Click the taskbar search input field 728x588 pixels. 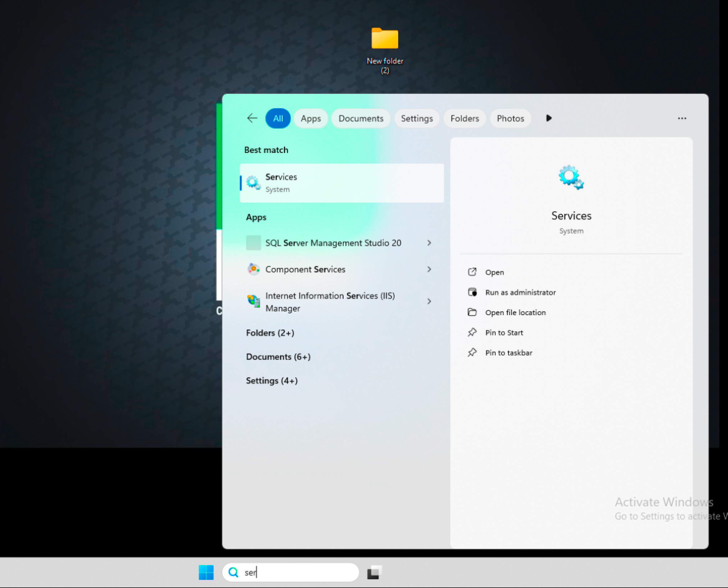pyautogui.click(x=298, y=572)
